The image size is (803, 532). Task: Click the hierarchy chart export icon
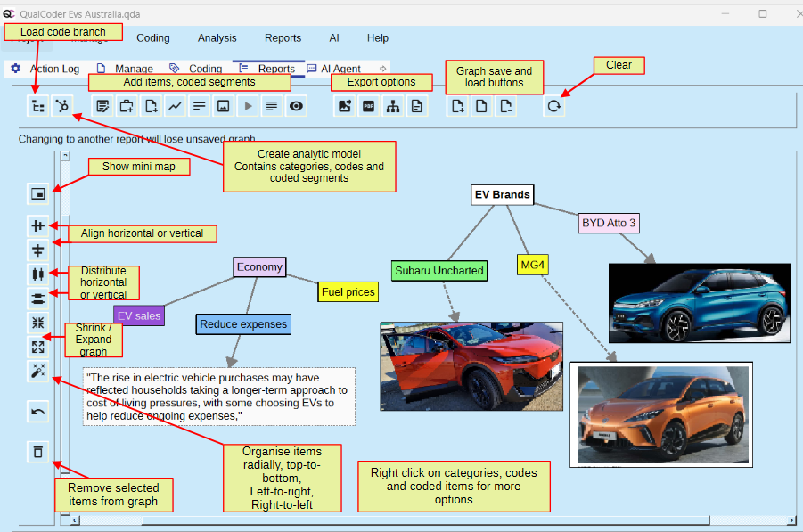pos(393,106)
